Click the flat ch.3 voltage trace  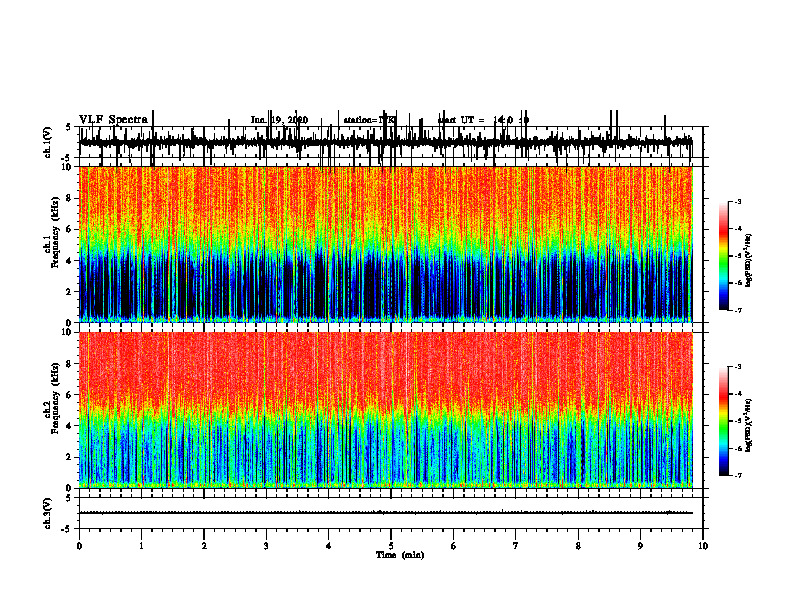pyautogui.click(x=385, y=513)
